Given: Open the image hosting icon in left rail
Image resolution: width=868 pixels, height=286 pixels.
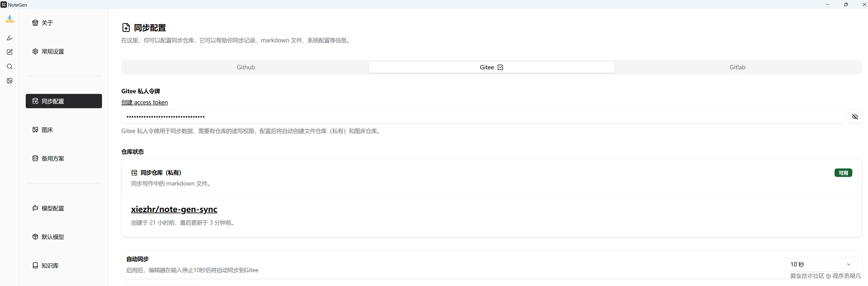Looking at the screenshot, I should coord(9,81).
